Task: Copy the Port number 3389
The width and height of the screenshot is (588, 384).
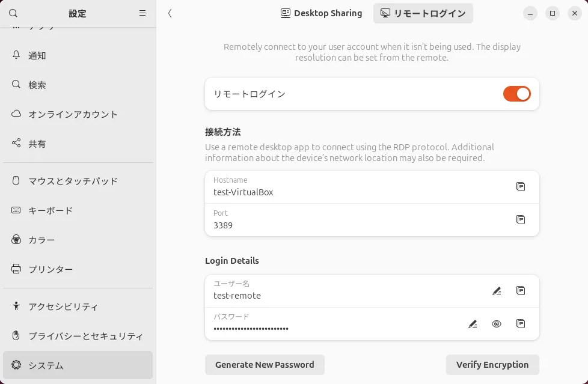Action: (521, 220)
